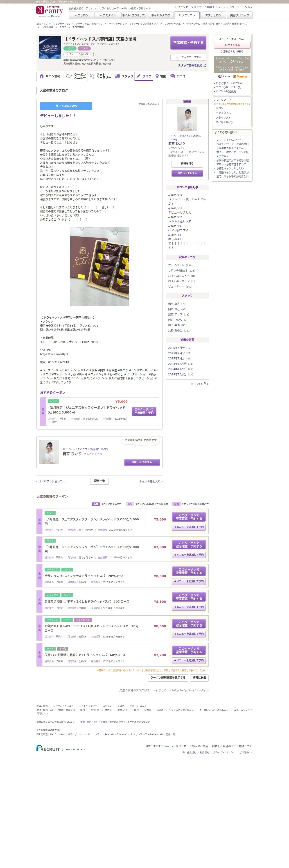The height and width of the screenshot is (868, 289).
Task: Click the author profile photo in sidebar
Action: 187,119
